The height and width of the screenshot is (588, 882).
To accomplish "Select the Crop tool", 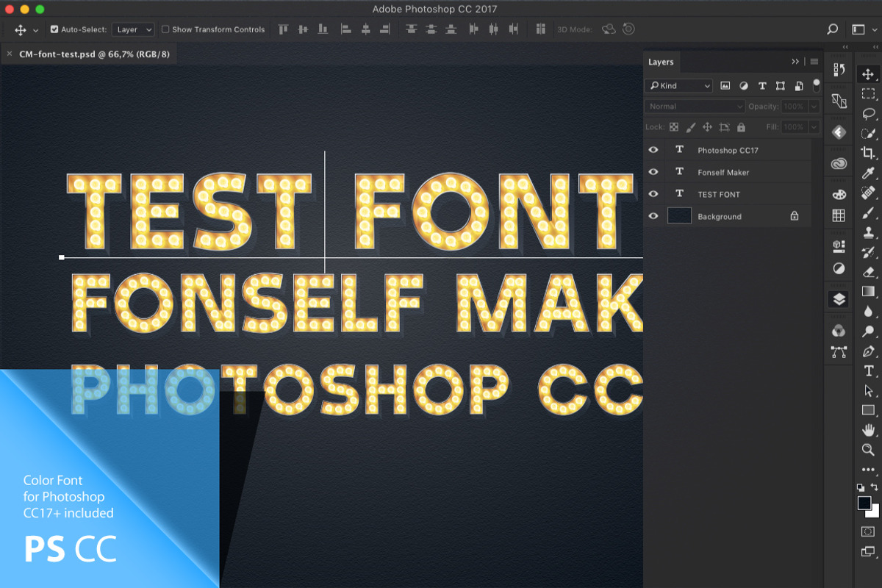I will 868,154.
